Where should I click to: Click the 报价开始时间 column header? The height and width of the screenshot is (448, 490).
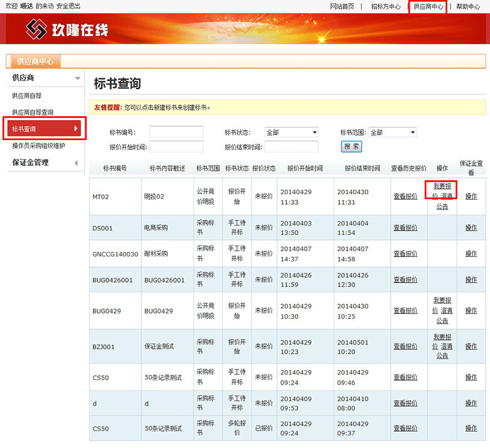305,168
